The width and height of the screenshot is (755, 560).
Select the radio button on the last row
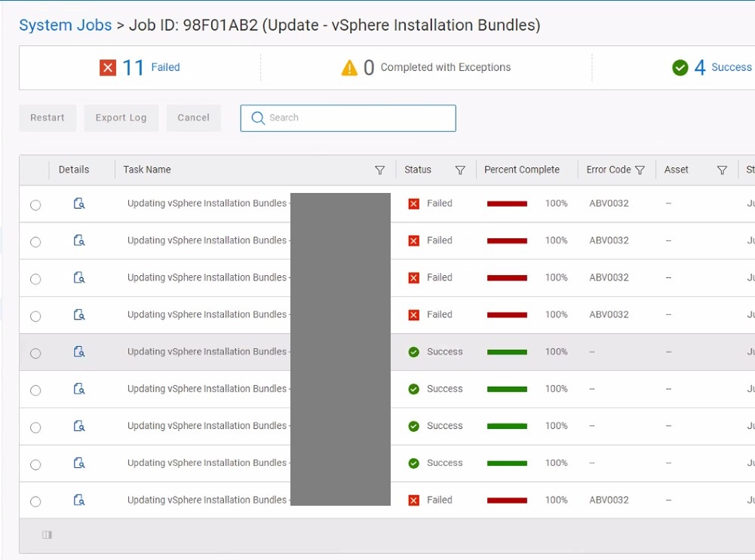(x=35, y=500)
